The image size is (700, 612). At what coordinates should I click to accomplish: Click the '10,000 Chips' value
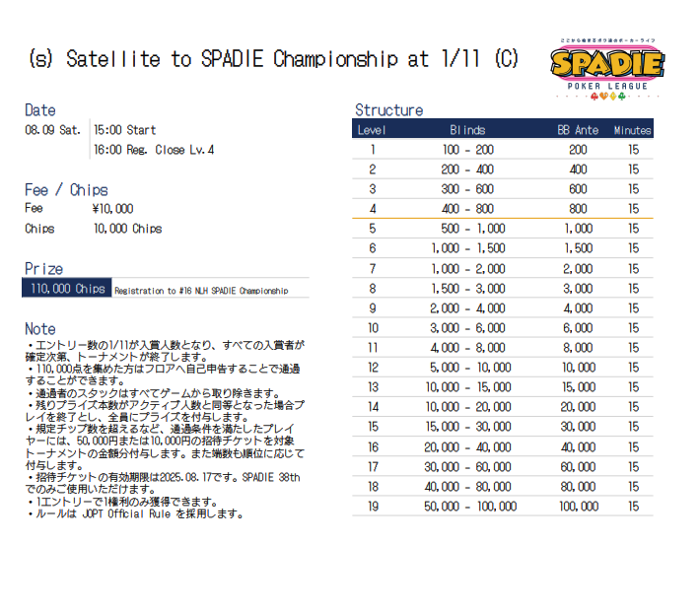click(x=128, y=229)
